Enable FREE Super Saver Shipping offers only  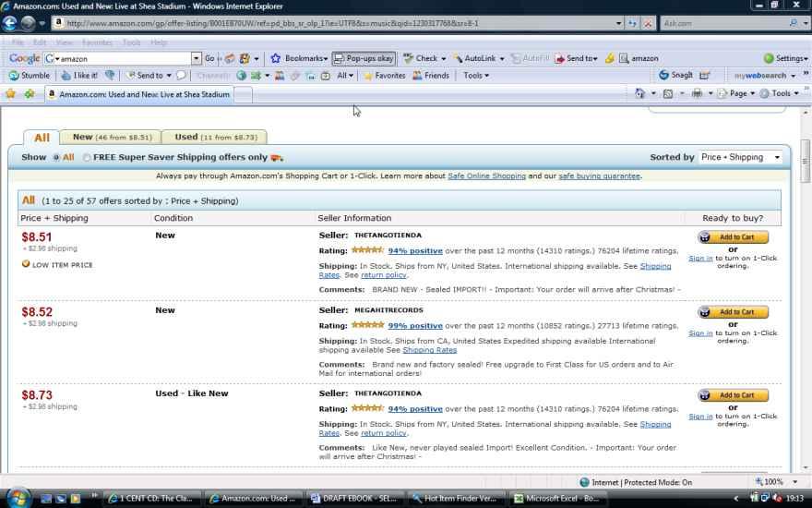tap(87, 158)
